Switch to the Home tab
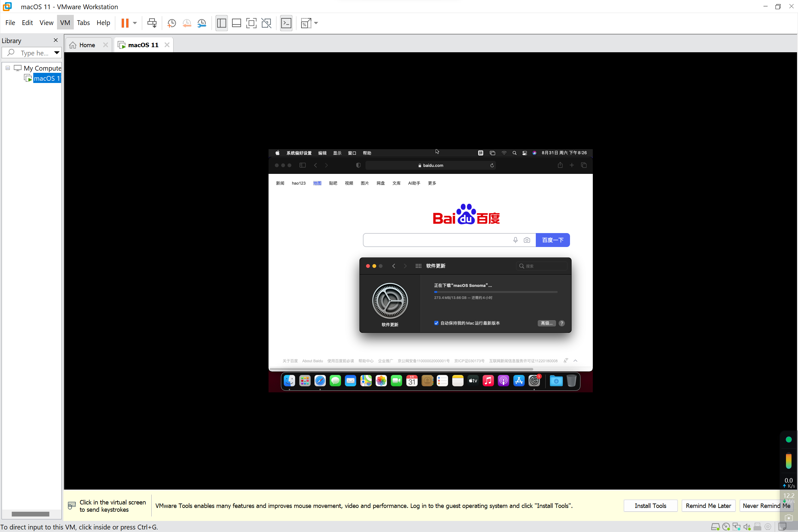 tap(87, 45)
